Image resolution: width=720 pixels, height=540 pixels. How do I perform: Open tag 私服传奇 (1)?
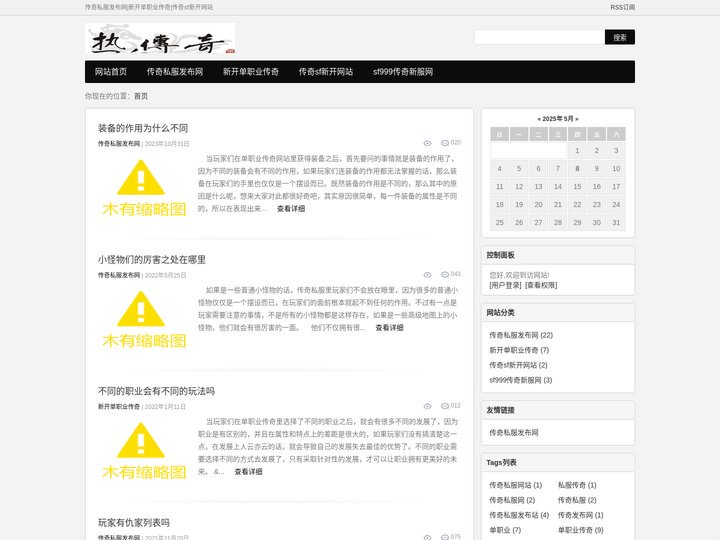pyautogui.click(x=577, y=485)
